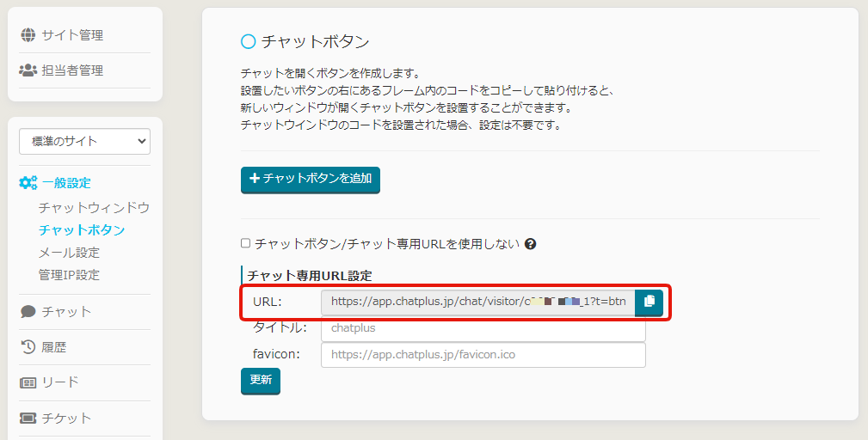Click the globe icon for サイト管理
The image size is (868, 440).
tap(28, 35)
